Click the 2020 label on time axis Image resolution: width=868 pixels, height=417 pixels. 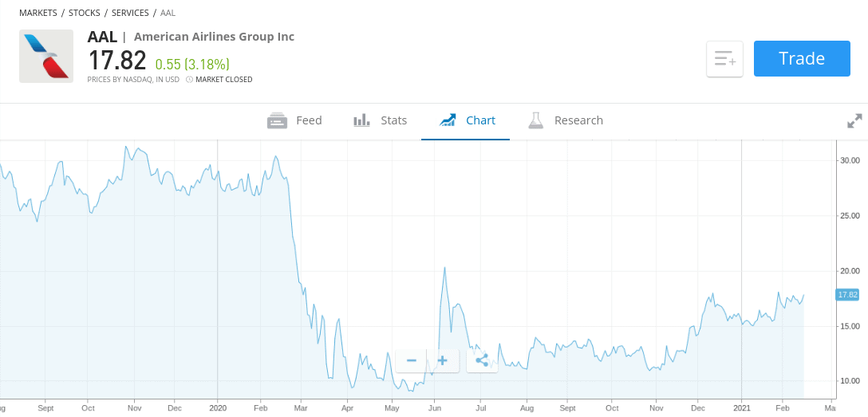click(x=218, y=407)
